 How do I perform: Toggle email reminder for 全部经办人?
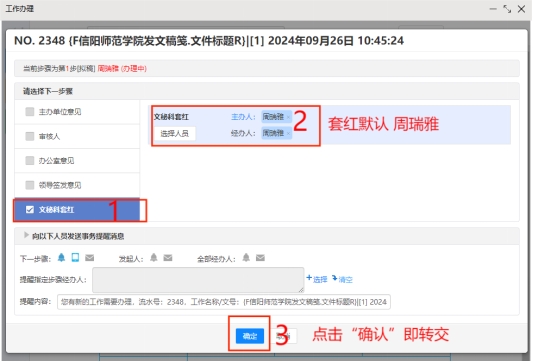point(260,258)
